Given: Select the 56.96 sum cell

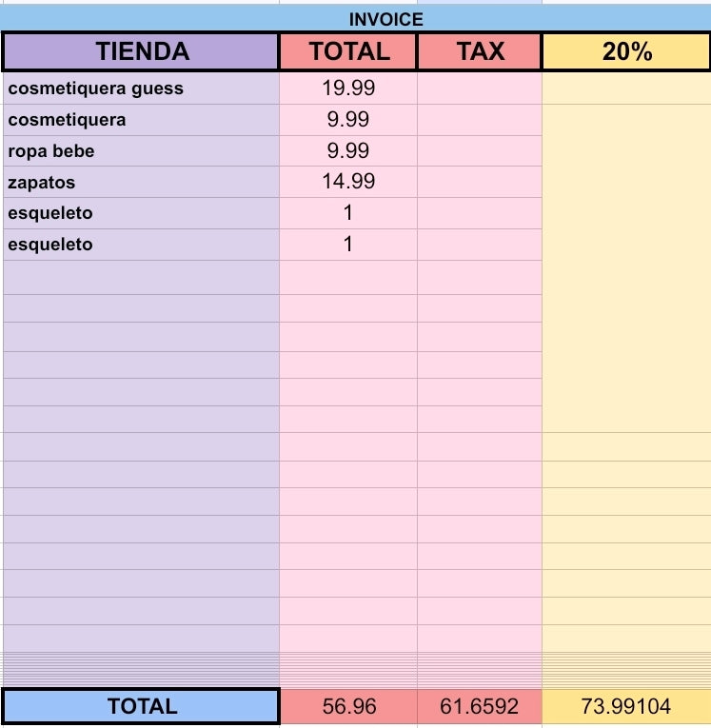Looking at the screenshot, I should tap(348, 706).
